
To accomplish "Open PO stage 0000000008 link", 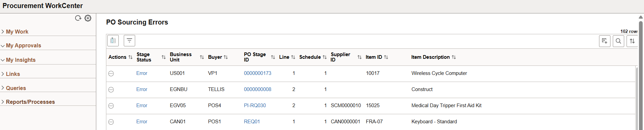I will coord(258,89).
